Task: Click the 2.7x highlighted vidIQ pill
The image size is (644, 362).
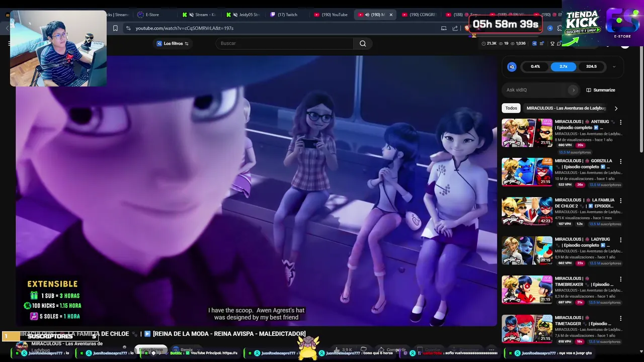Action: click(x=563, y=66)
